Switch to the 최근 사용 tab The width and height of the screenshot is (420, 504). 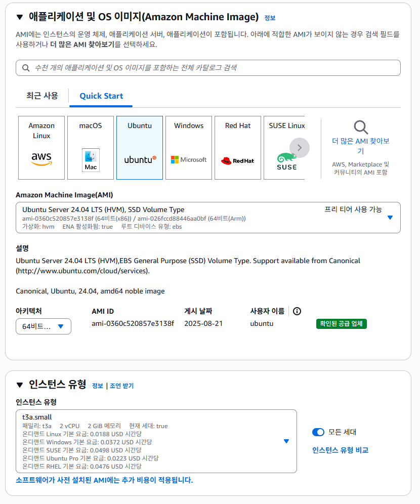click(x=41, y=96)
